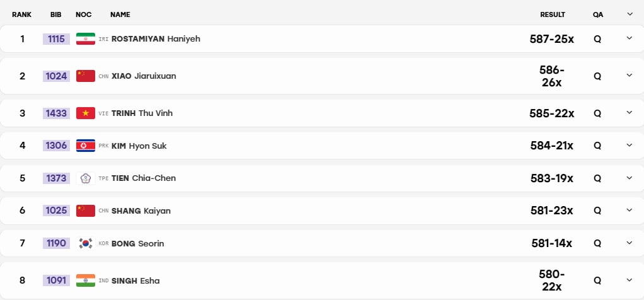Click the Chinese Taipei flag icon

pyautogui.click(x=86, y=178)
